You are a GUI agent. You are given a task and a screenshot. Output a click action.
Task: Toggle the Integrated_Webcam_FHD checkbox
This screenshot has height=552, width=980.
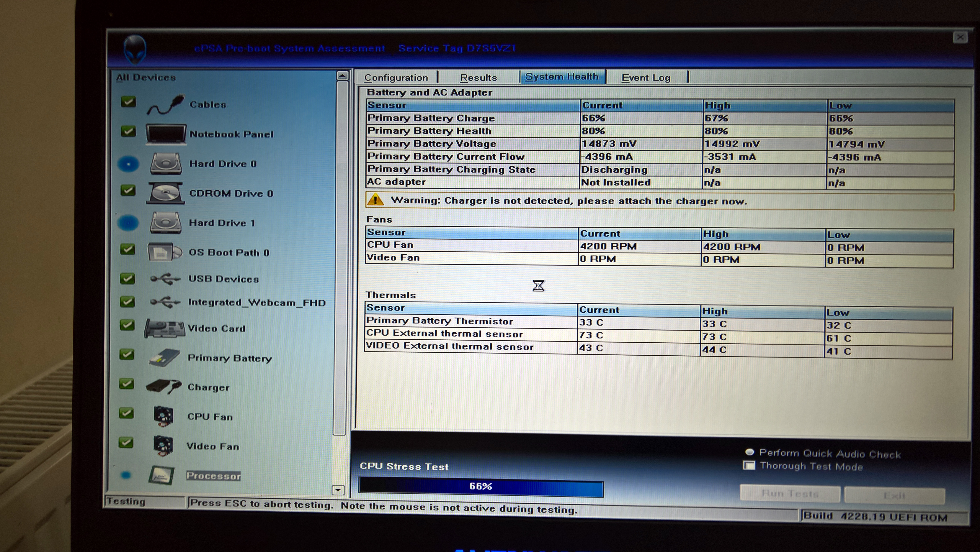127,302
